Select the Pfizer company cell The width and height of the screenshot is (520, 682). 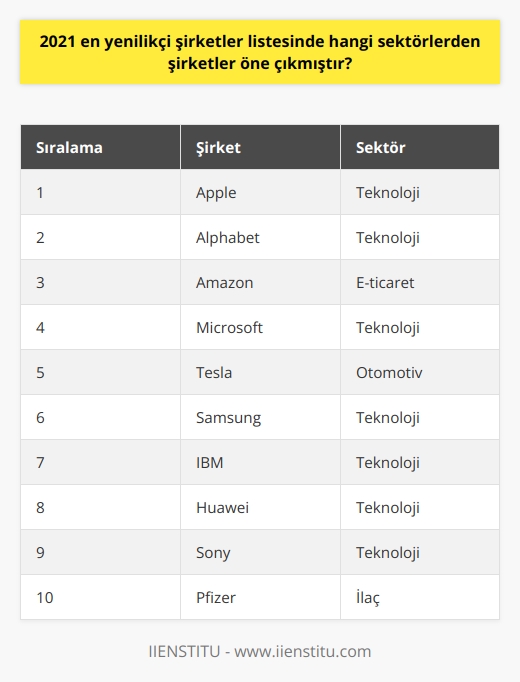(260, 598)
